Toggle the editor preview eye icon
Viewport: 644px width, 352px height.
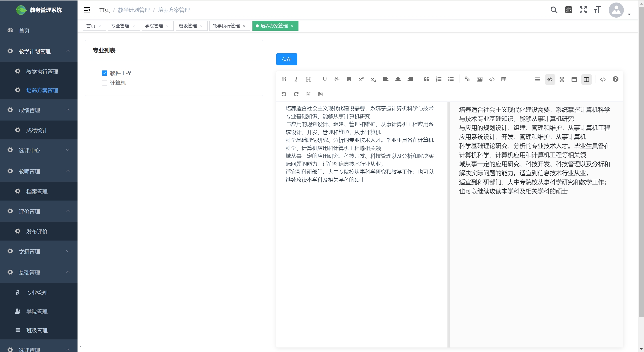[550, 80]
